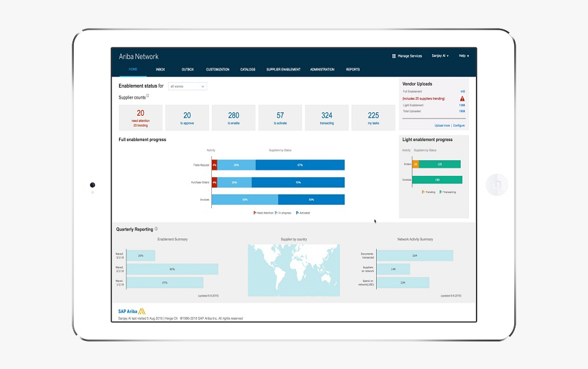Click the Suppliers on network activity bar

point(393,269)
